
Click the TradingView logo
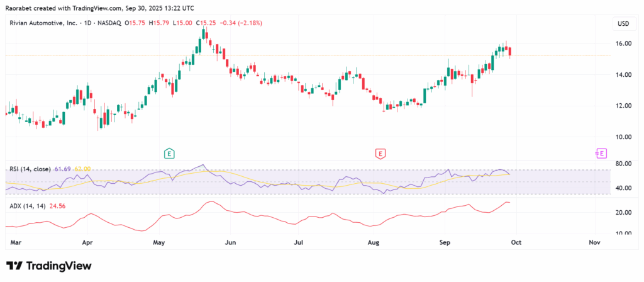click(49, 266)
